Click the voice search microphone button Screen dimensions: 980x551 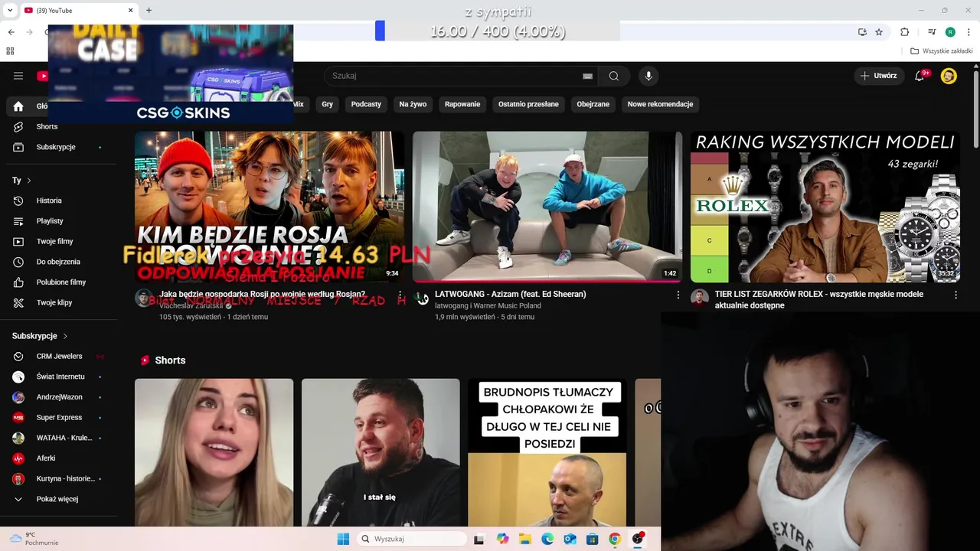[x=648, y=76]
